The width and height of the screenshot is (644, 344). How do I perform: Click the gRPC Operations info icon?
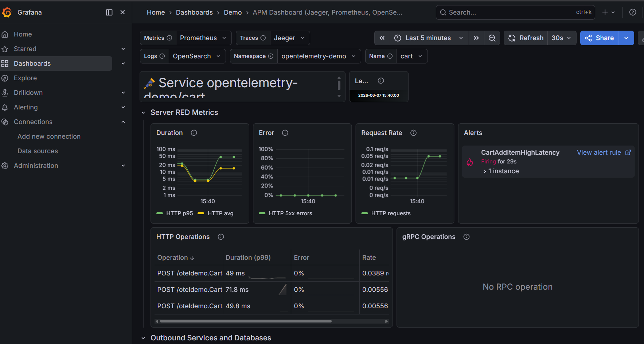467,237
